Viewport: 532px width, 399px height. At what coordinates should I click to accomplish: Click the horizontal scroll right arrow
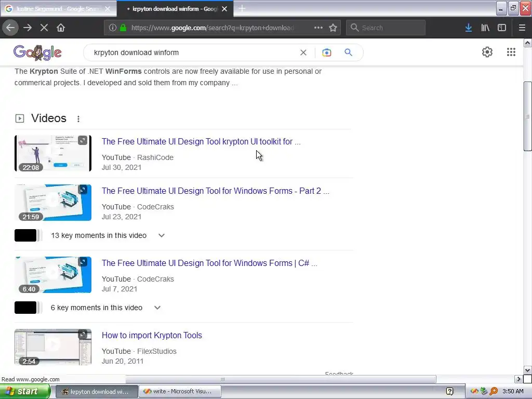tap(518, 379)
